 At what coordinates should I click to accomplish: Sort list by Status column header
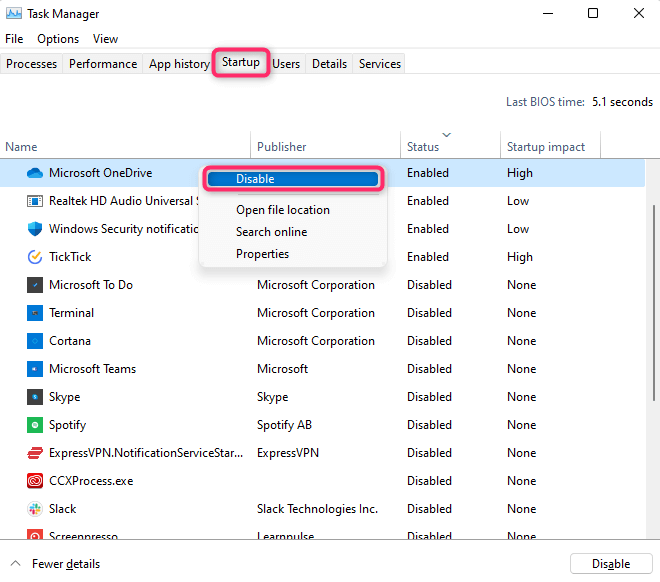pyautogui.click(x=423, y=147)
